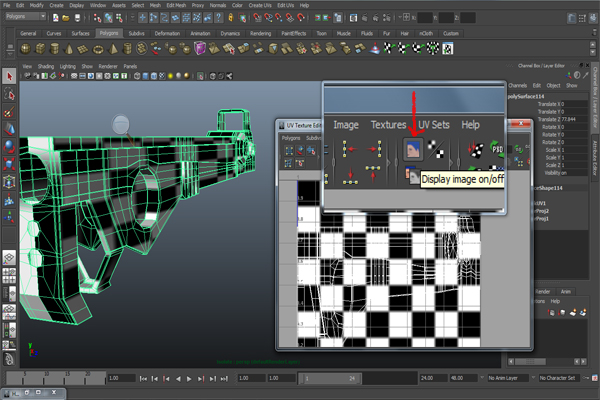Viewport: 600px width, 400px height.
Task: Toggle wireframe display in viewport toolbar
Action: click(x=137, y=76)
